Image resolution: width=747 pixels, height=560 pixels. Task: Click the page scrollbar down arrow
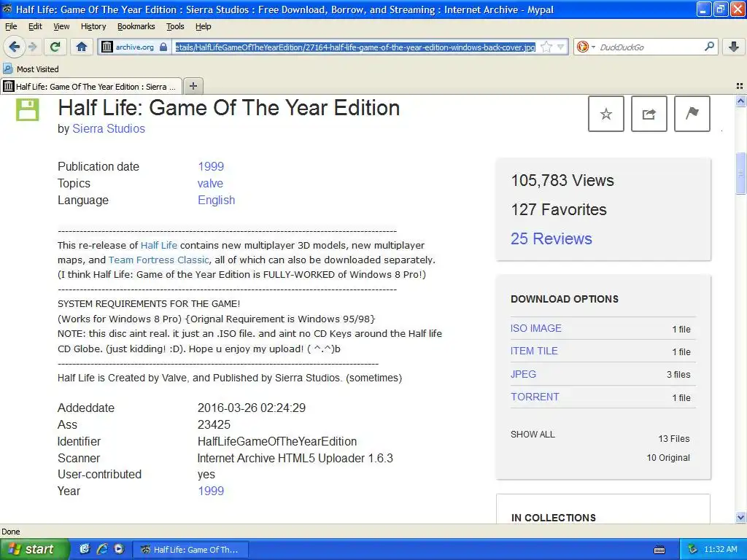pos(740,518)
